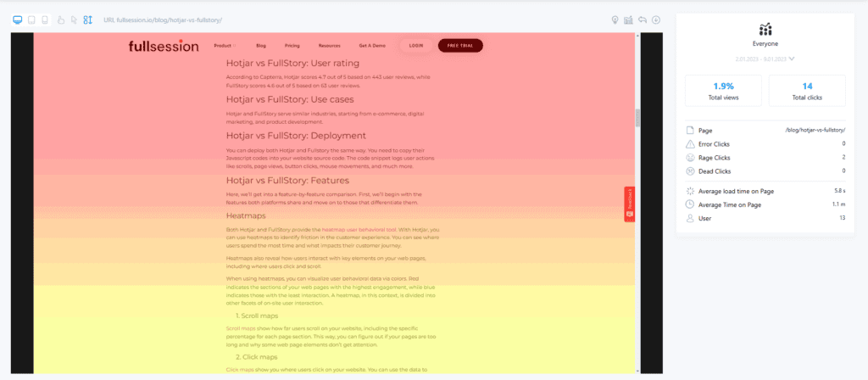Click the share arrow icon

tap(643, 20)
